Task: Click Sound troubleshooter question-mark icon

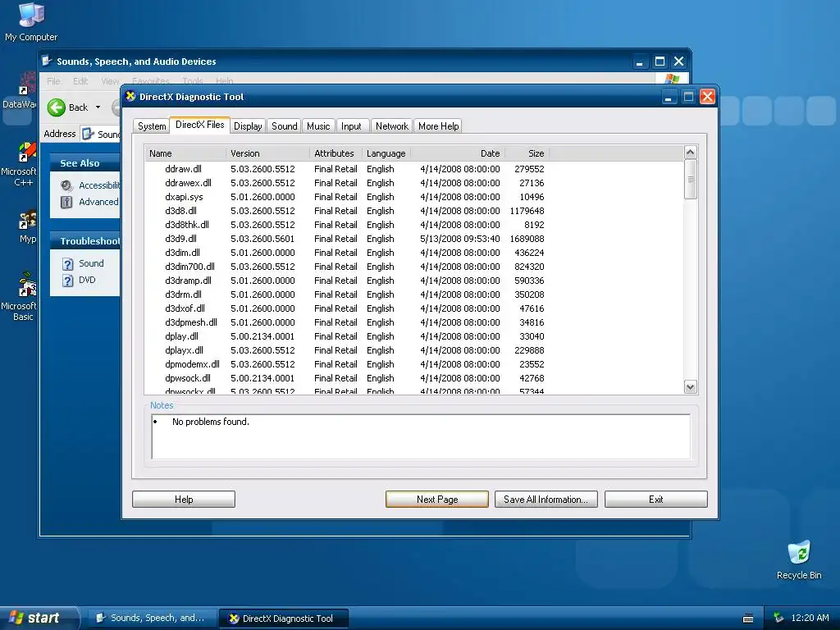Action: (x=67, y=264)
